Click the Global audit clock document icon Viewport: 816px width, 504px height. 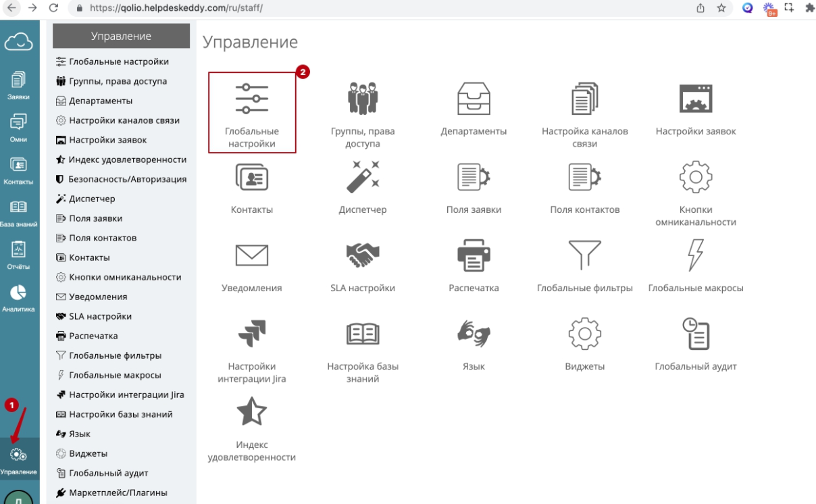coord(696,334)
